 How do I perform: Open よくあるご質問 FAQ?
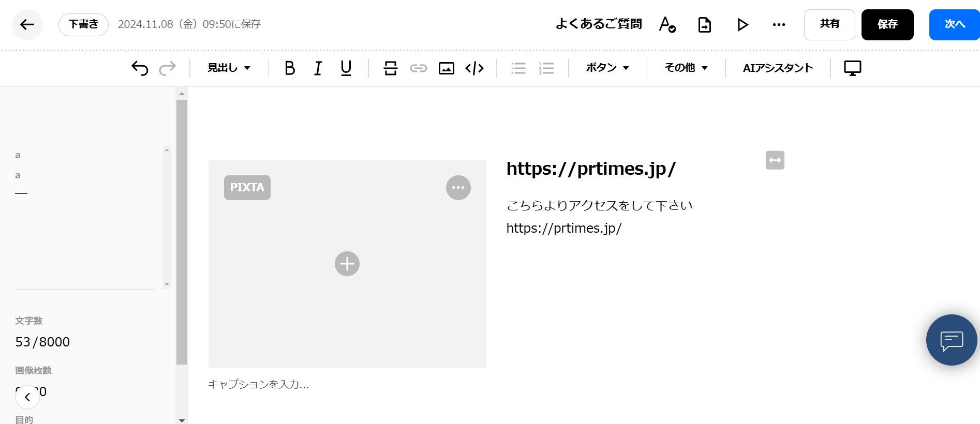point(599,24)
